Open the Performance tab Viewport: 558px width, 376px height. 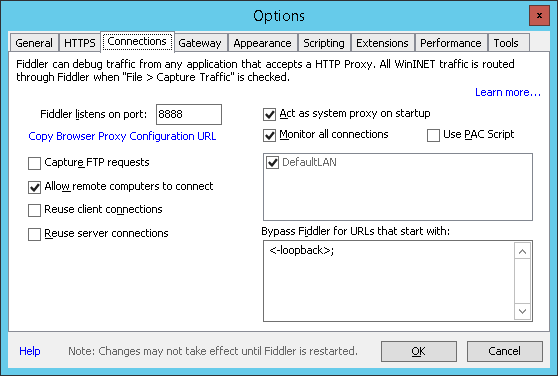pos(451,43)
